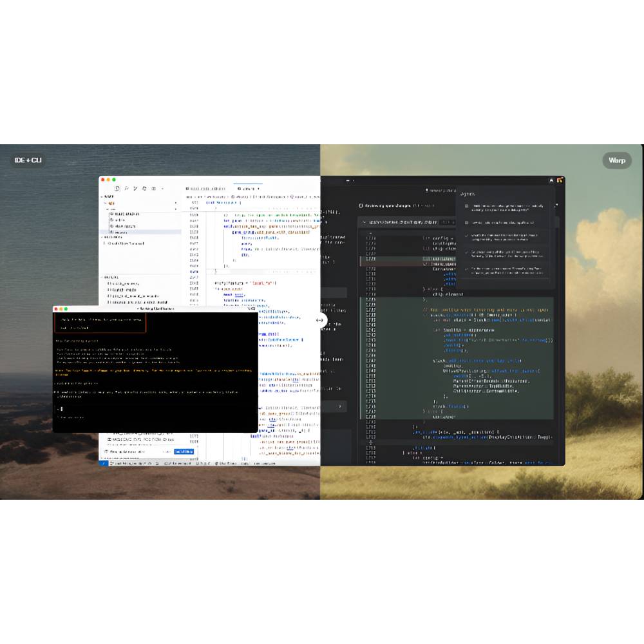644x644 pixels.
Task: Switch to the second editor tab
Action: (x=249, y=187)
